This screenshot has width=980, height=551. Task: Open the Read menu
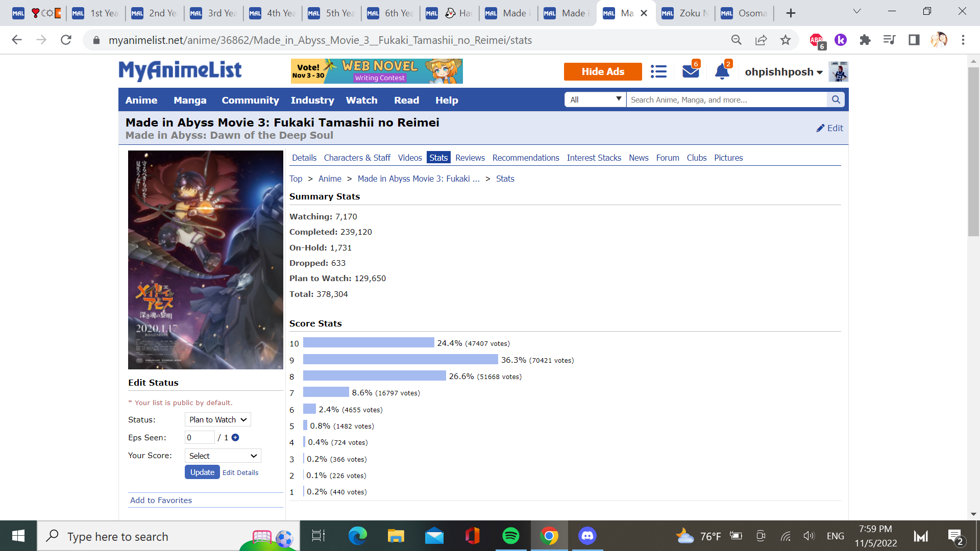[406, 100]
